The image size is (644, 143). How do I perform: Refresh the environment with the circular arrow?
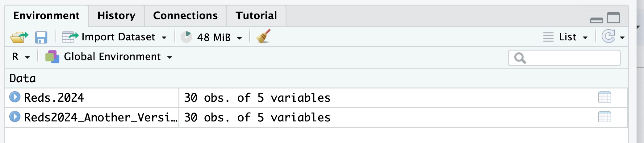pyautogui.click(x=608, y=37)
